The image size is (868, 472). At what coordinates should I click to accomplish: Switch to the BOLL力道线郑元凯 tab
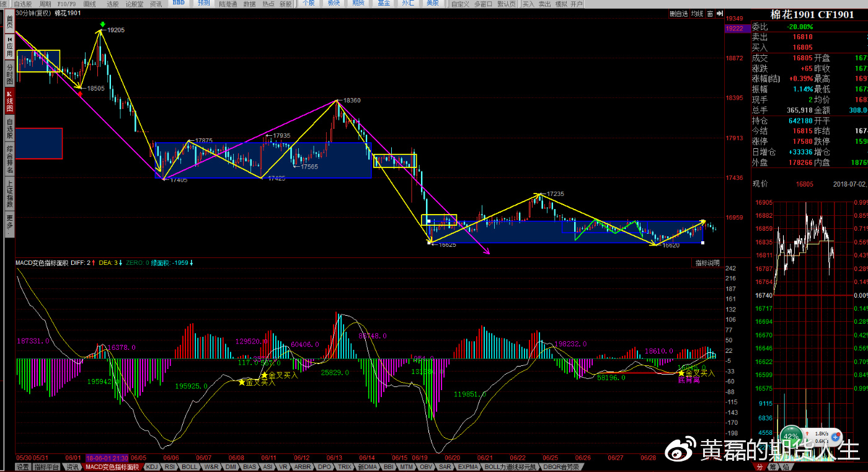[x=511, y=467]
